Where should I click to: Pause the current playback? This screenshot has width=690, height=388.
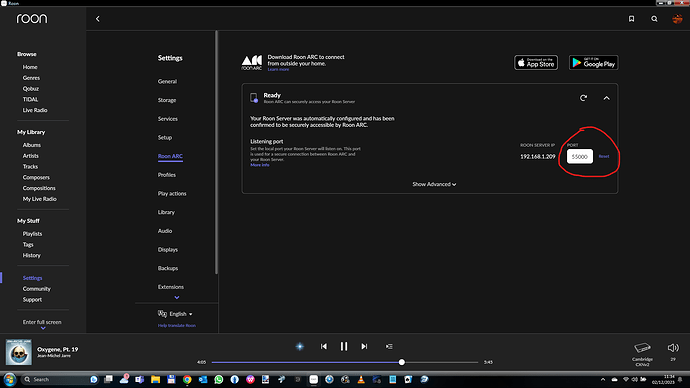[x=344, y=347]
